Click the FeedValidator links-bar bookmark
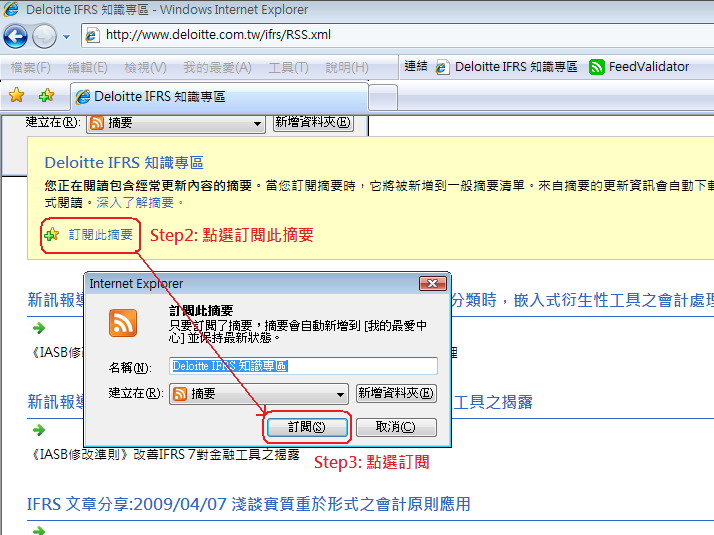714x535 pixels. [639, 67]
